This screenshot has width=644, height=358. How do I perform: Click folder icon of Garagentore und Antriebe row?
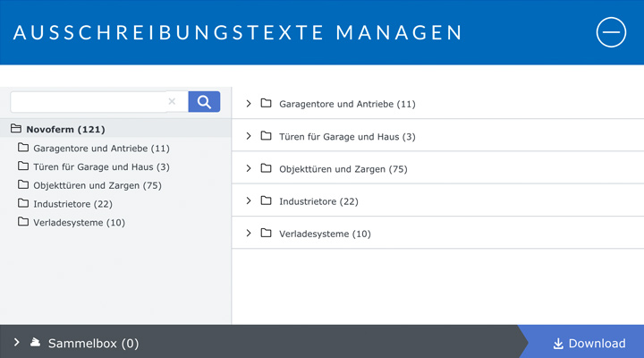(266, 104)
